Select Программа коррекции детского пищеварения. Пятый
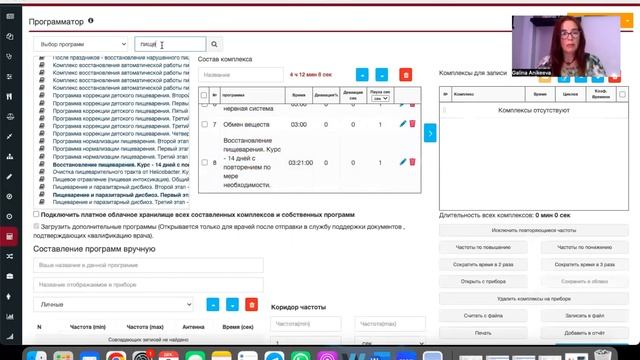640x360 pixels. click(x=120, y=111)
